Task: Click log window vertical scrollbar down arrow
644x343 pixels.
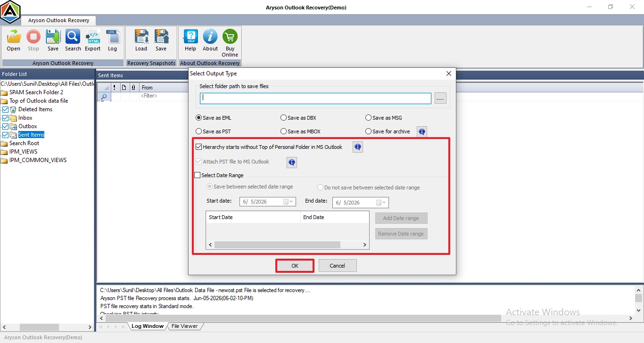Action: [x=638, y=310]
